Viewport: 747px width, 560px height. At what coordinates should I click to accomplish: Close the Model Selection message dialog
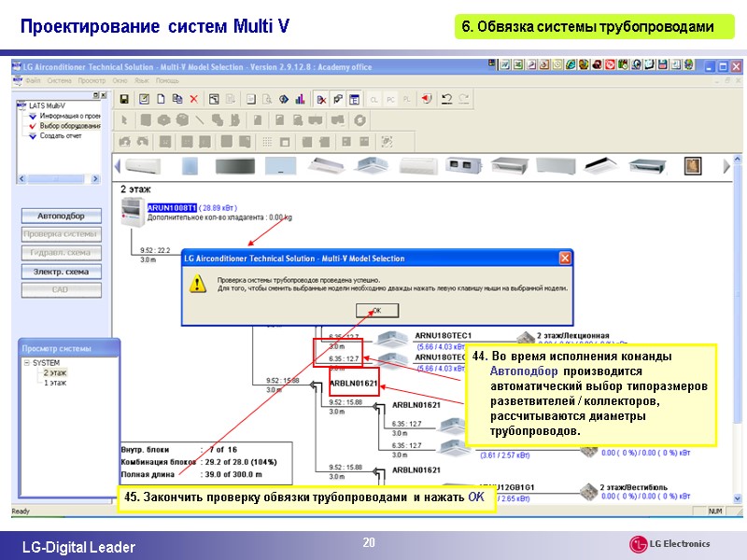(565, 259)
